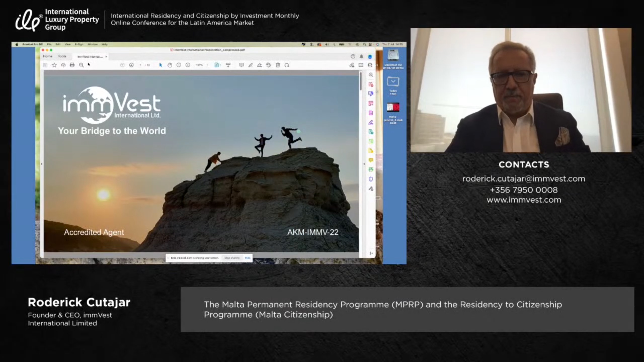
Task: Open the View menu in menu bar
Action: point(68,44)
